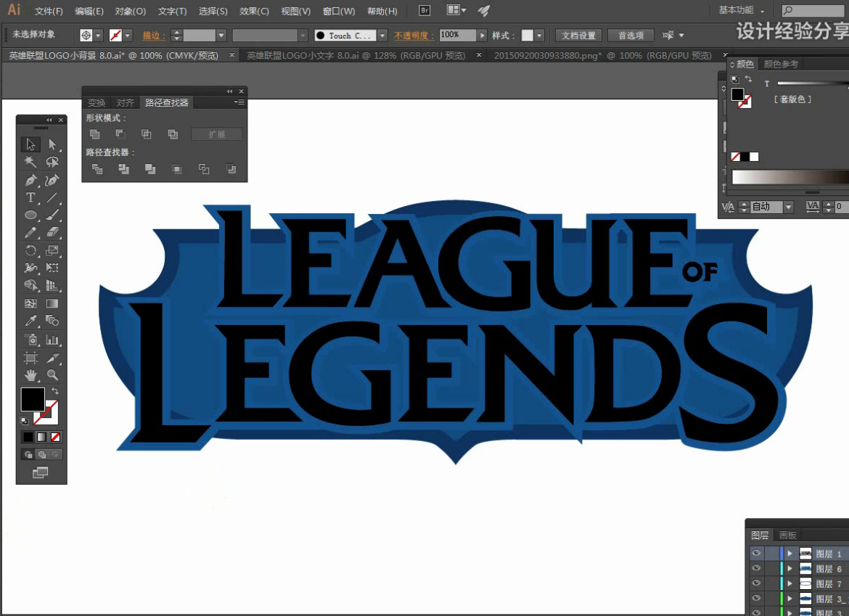
Task: Select the Pencil tool
Action: click(30, 233)
